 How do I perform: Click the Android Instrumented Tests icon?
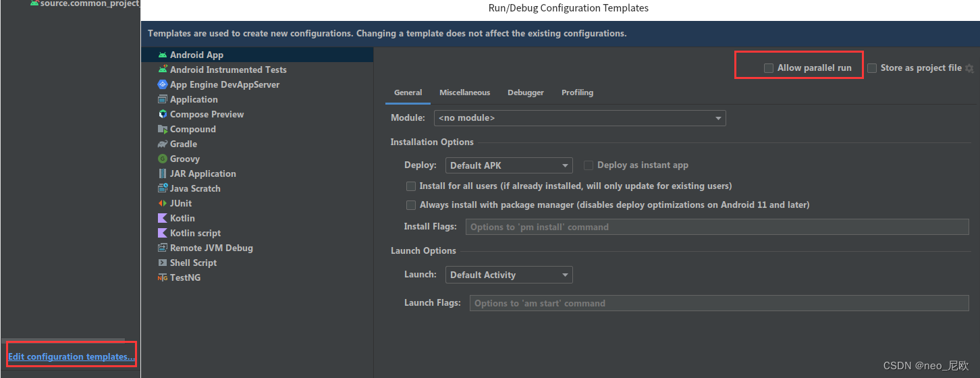point(163,70)
